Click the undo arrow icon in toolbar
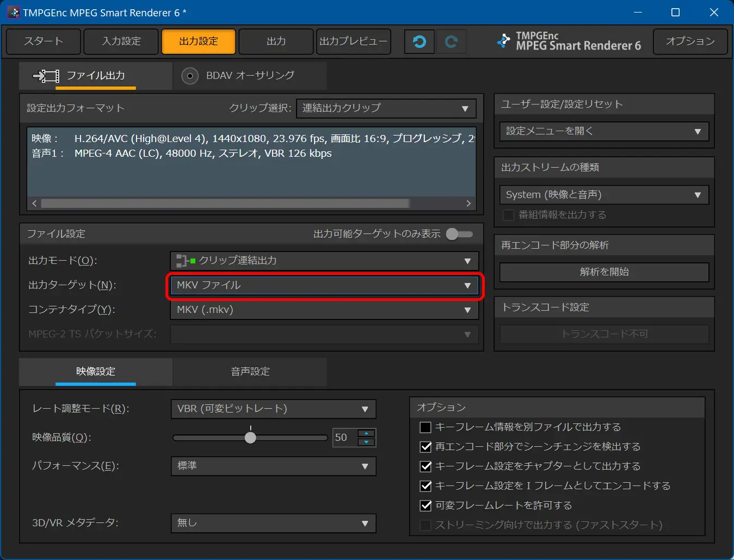Image resolution: width=734 pixels, height=560 pixels. [x=419, y=41]
